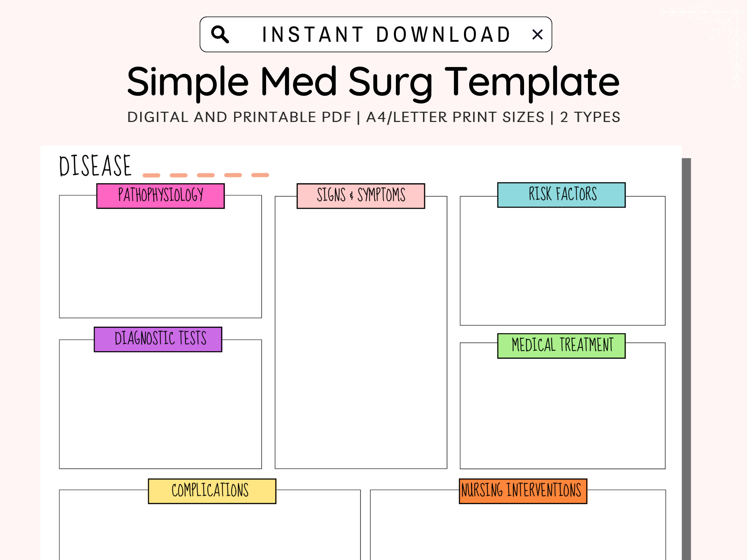
Task: Select the teal Risk Factors label
Action: tap(561, 195)
